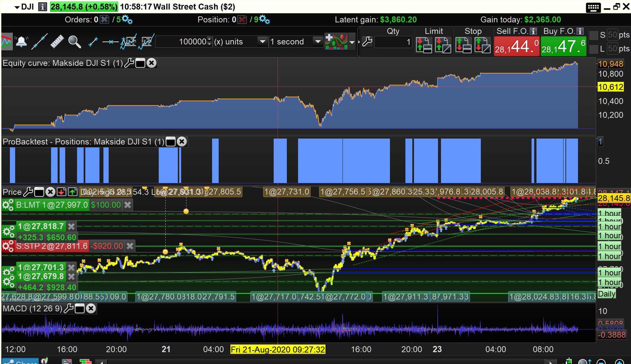Open gears for position 1@27,818.7

(9, 232)
